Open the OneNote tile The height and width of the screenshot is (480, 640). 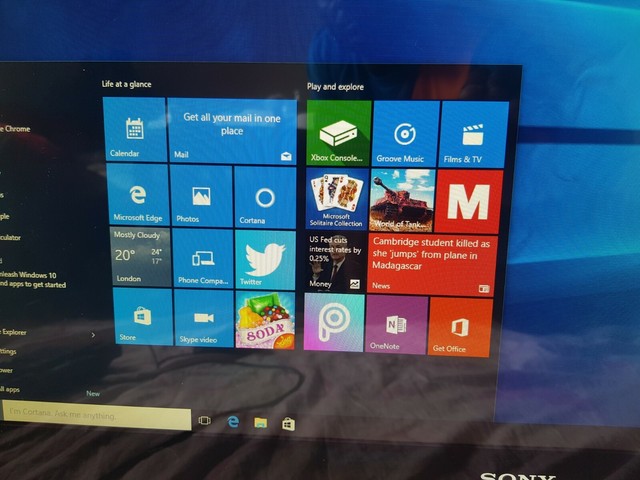396,324
